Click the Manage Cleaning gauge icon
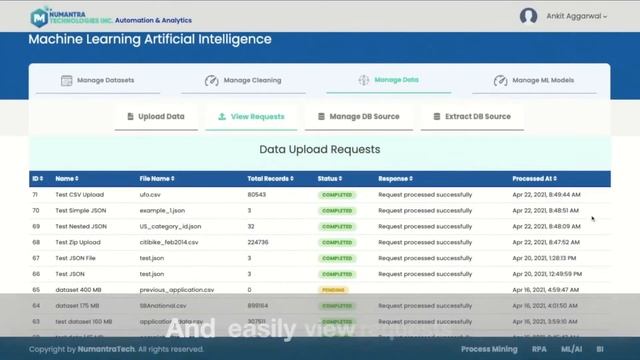This screenshot has width=640, height=360. tap(211, 80)
